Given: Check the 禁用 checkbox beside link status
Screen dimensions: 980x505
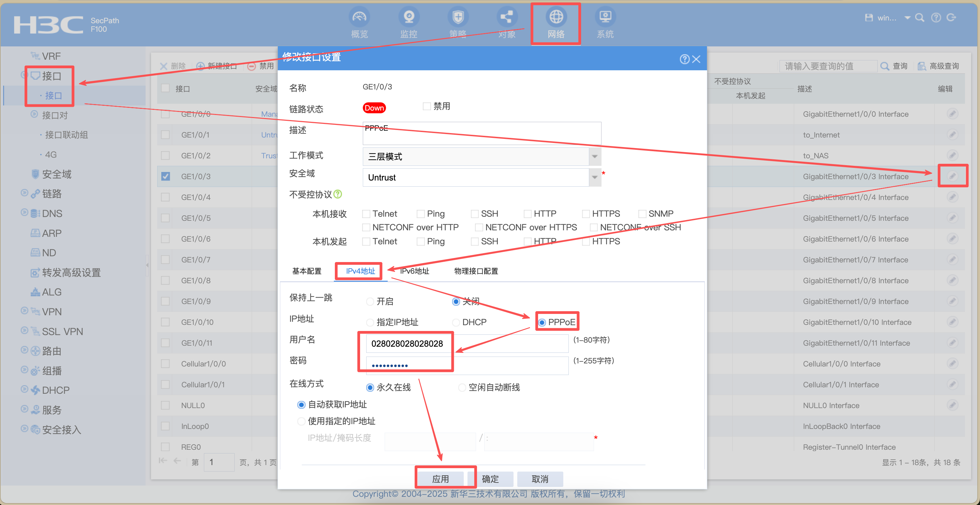Looking at the screenshot, I should pyautogui.click(x=427, y=106).
